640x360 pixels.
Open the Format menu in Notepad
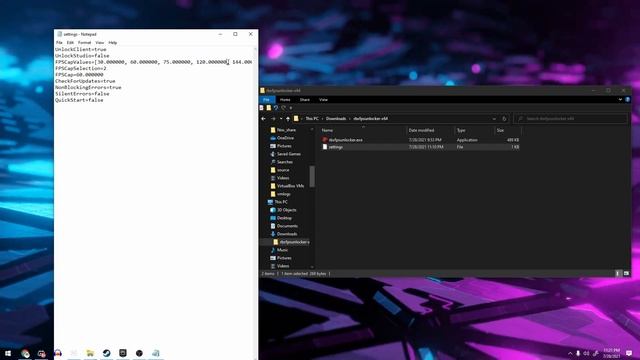(x=84, y=42)
